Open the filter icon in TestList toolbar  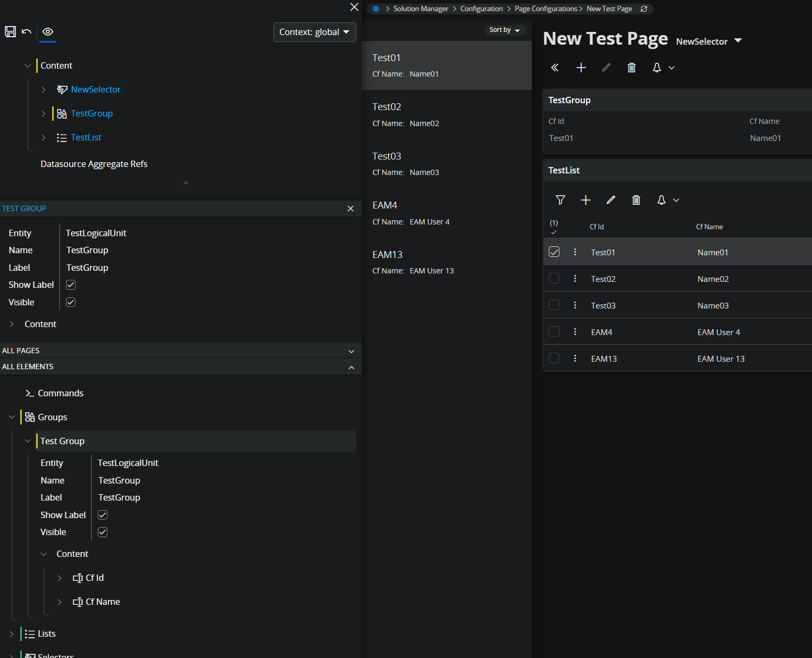(x=560, y=200)
